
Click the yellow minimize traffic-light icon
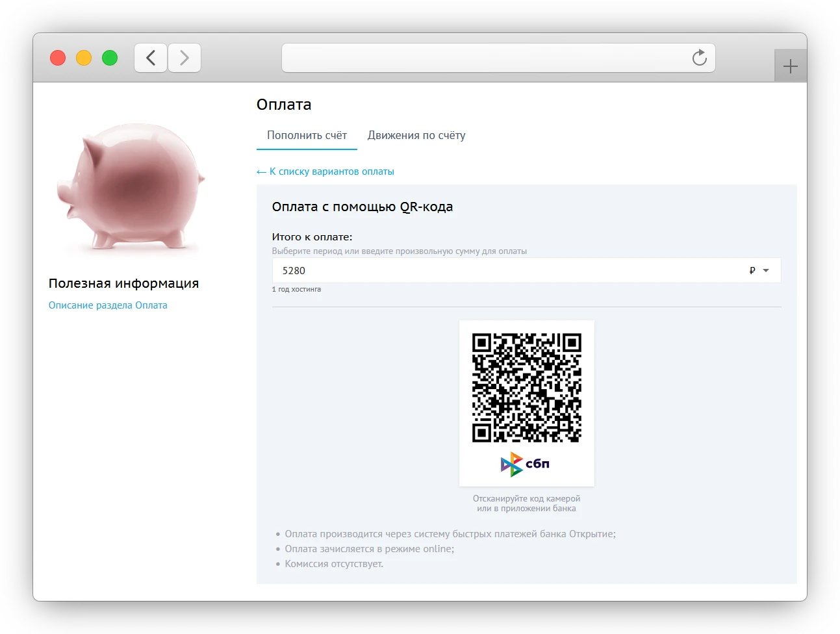click(83, 58)
